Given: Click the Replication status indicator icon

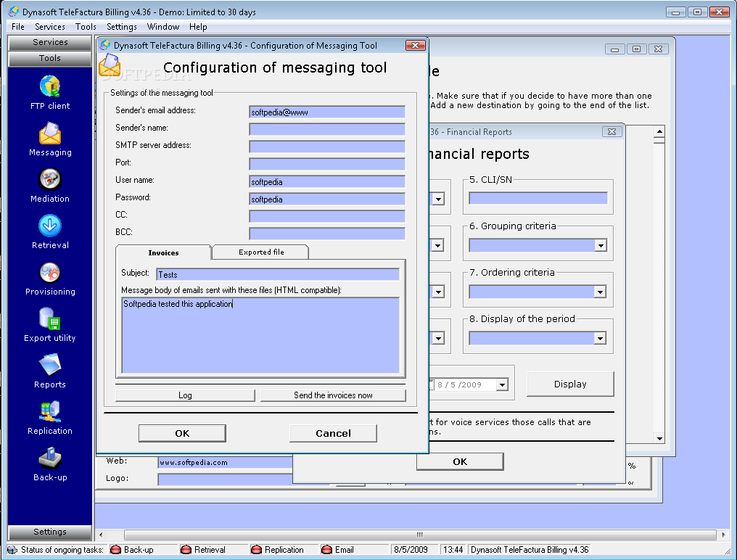Looking at the screenshot, I should pyautogui.click(x=256, y=550).
